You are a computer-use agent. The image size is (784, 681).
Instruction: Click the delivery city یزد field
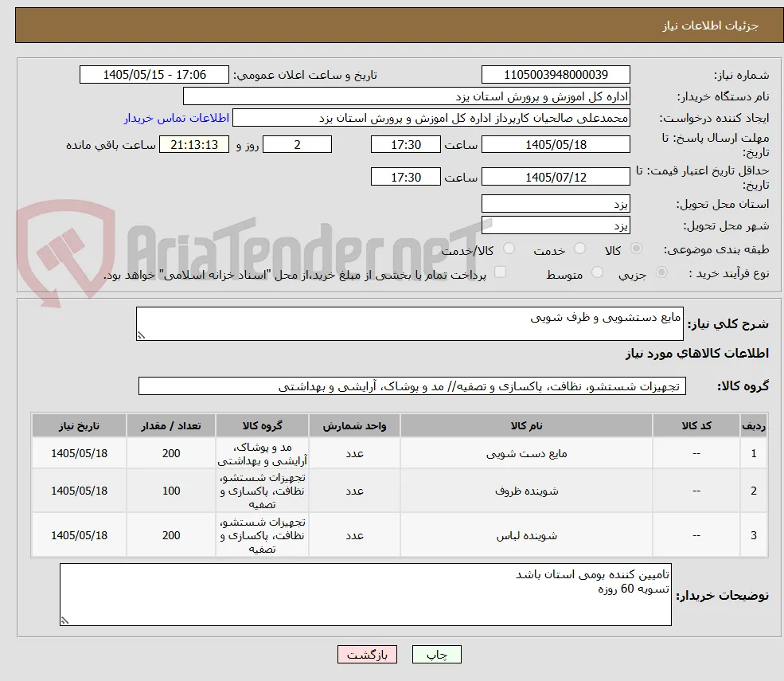coord(556,225)
